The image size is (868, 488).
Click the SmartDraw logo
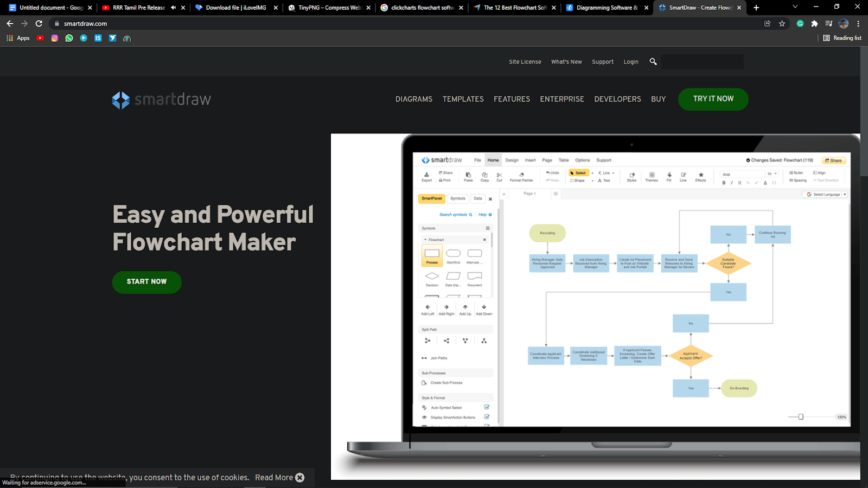click(x=161, y=100)
